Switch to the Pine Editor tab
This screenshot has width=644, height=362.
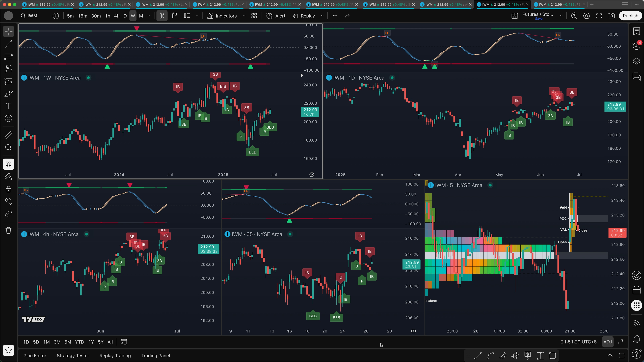(35, 355)
